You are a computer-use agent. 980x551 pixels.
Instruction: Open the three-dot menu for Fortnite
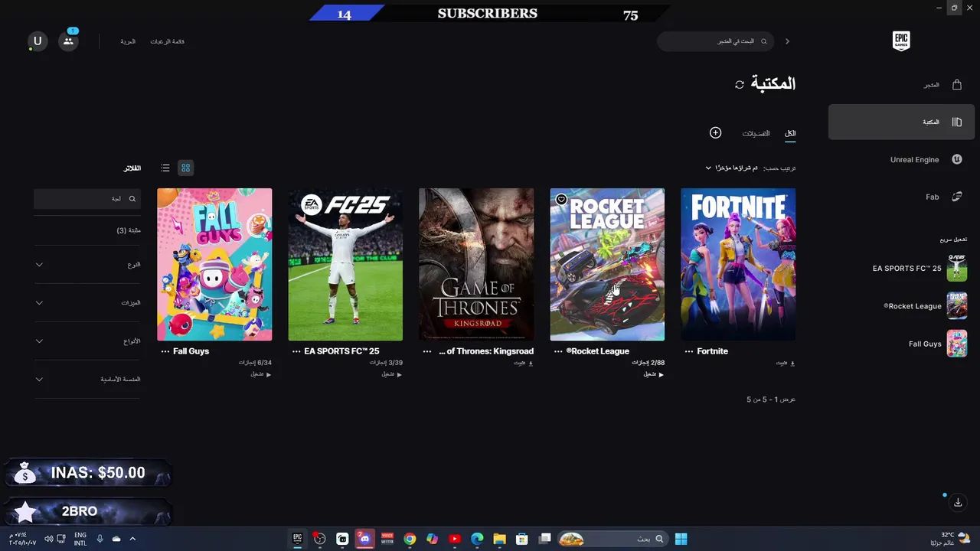689,351
